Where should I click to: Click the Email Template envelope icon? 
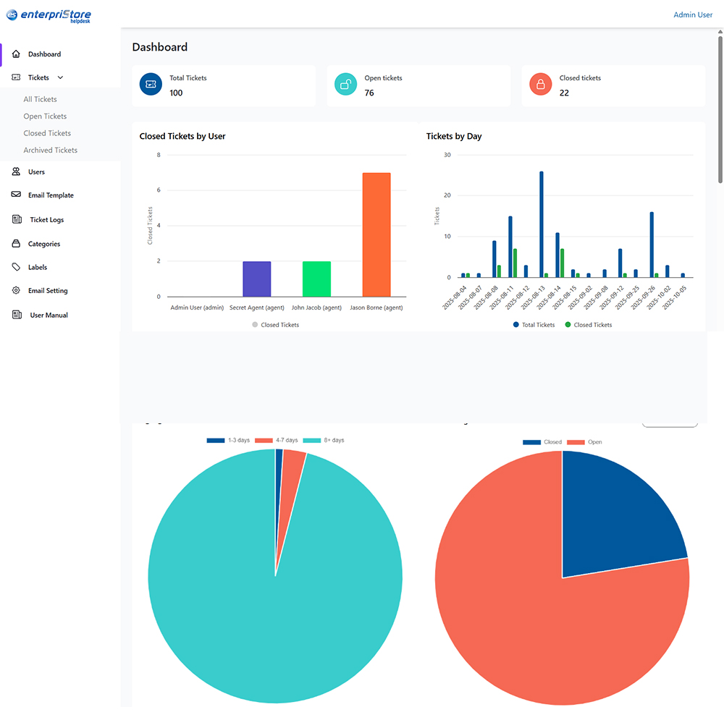tap(16, 195)
